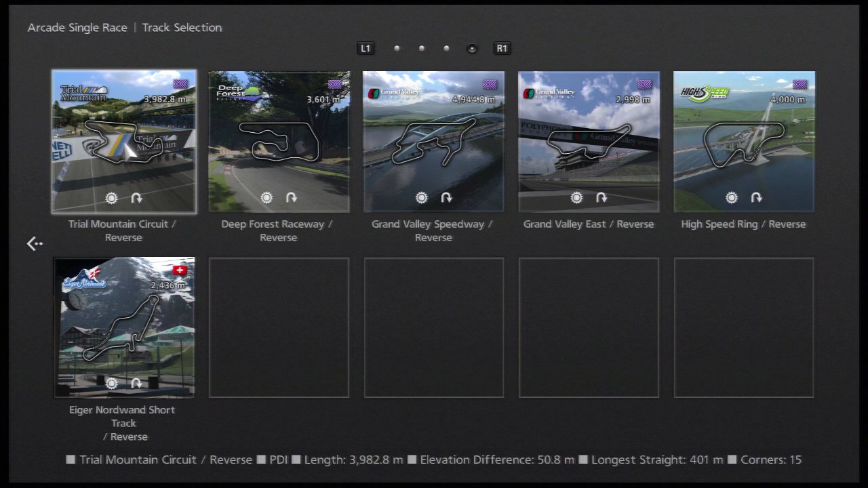Click the Eiger Nordwand logo on its card
The image size is (868, 488).
[85, 278]
